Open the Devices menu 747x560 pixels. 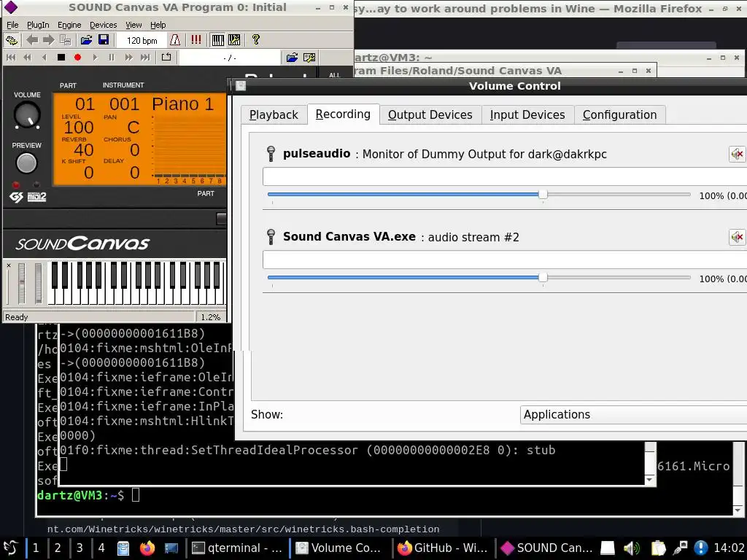click(x=104, y=25)
